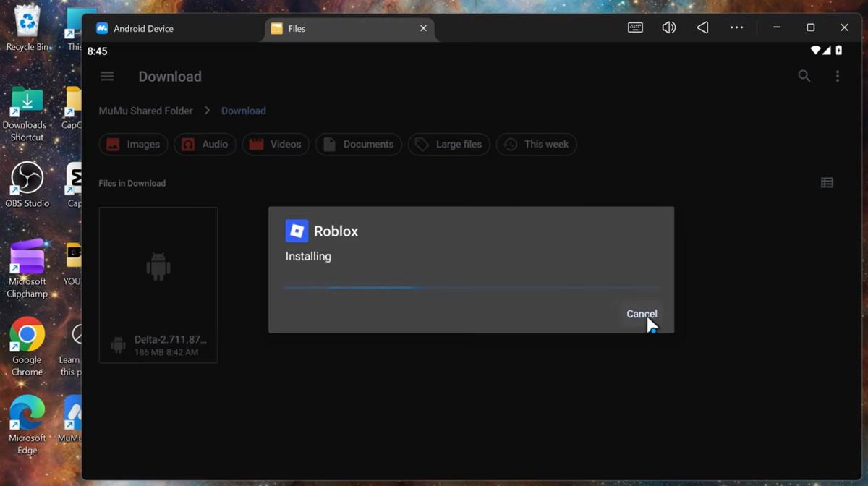Click the Wi-Fi icon in Android status bar

[x=816, y=51]
